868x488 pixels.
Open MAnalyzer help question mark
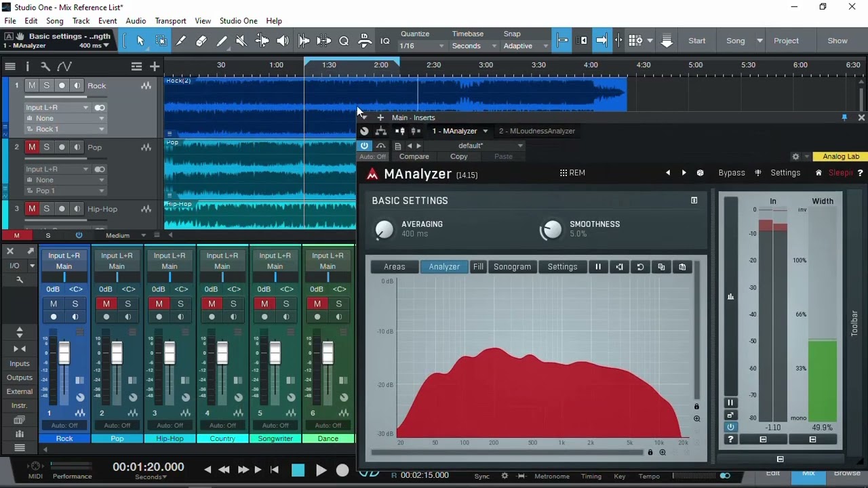tap(860, 173)
